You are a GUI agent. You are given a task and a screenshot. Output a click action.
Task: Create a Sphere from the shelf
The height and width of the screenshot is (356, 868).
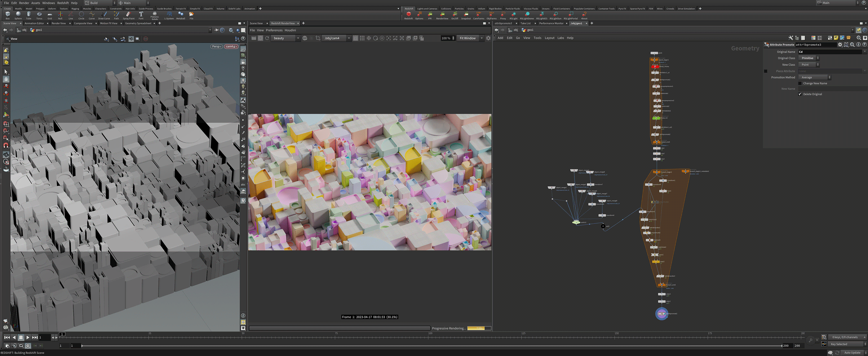click(18, 15)
